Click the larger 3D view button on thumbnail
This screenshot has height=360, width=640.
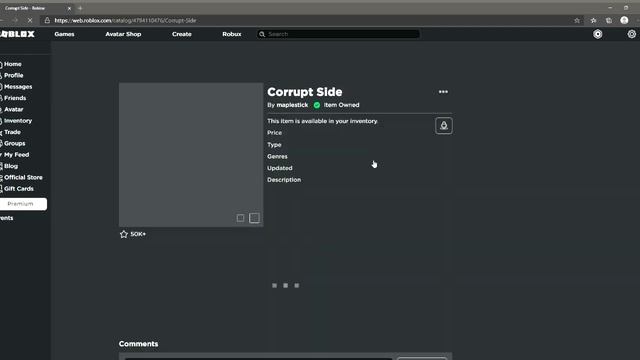[x=254, y=218]
